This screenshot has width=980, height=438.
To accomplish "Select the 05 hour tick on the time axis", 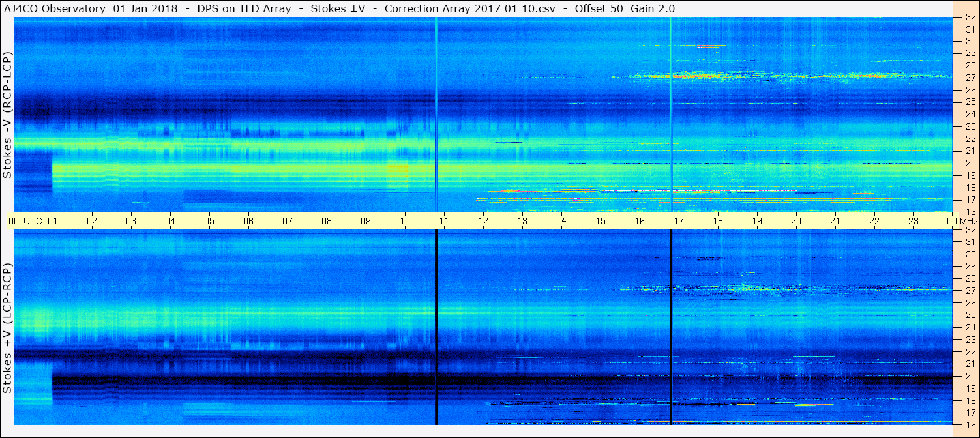I will [x=209, y=221].
